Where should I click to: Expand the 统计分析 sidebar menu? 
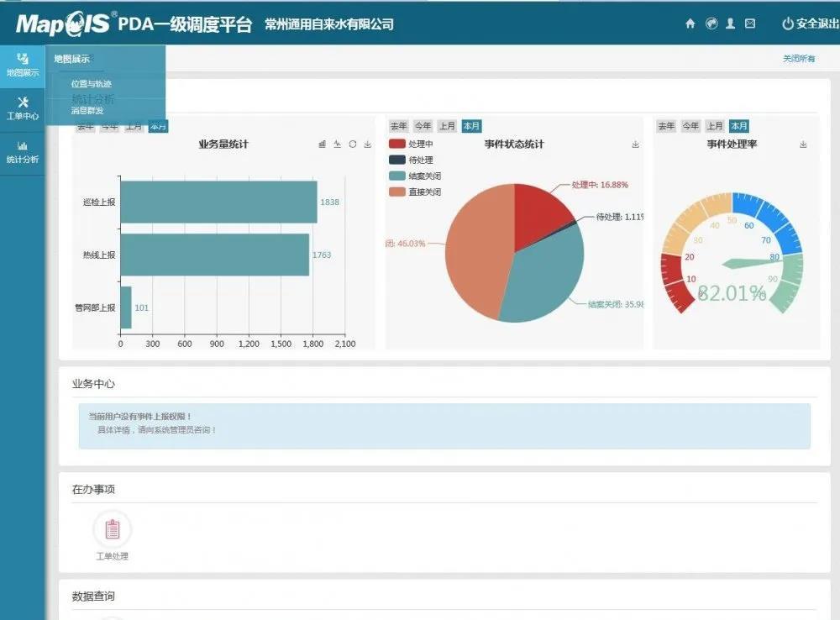(x=23, y=151)
